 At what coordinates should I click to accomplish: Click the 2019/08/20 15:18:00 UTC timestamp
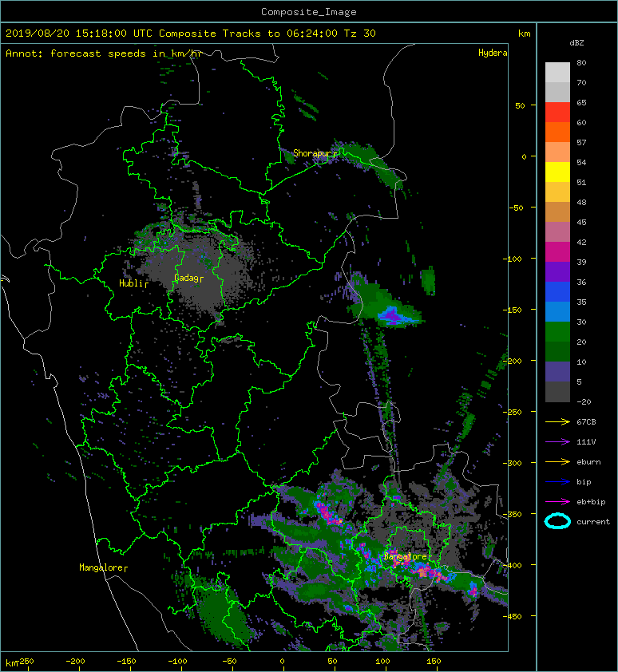click(78, 34)
